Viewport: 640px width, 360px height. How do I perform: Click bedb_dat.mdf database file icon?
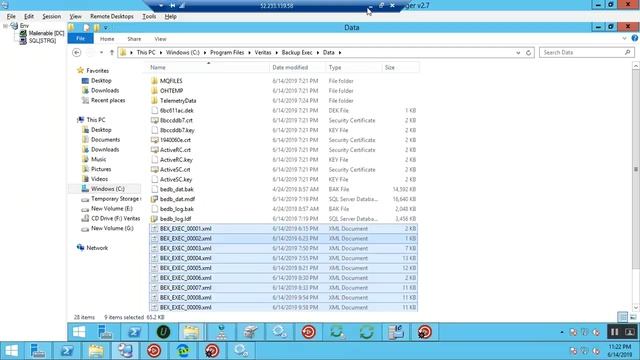(154, 199)
